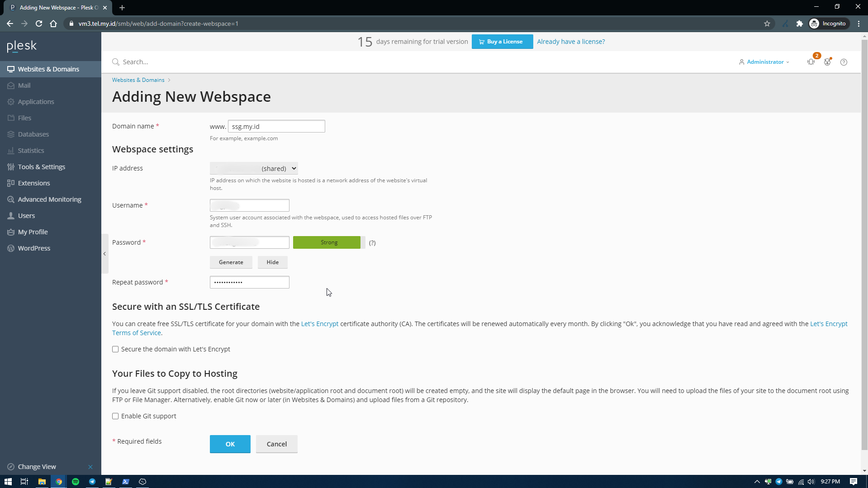Enable Git support checkbox
Screen dimensions: 868x488
click(115, 416)
